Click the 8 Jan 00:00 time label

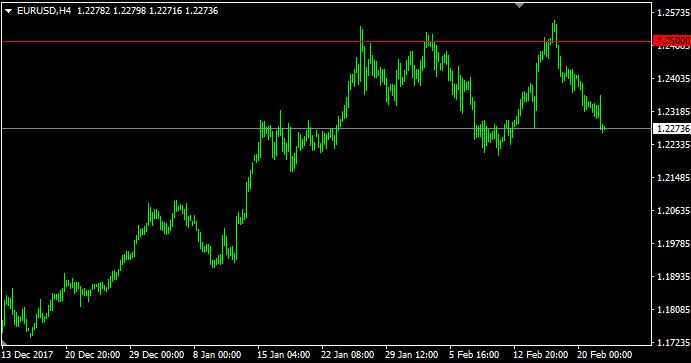(x=217, y=355)
